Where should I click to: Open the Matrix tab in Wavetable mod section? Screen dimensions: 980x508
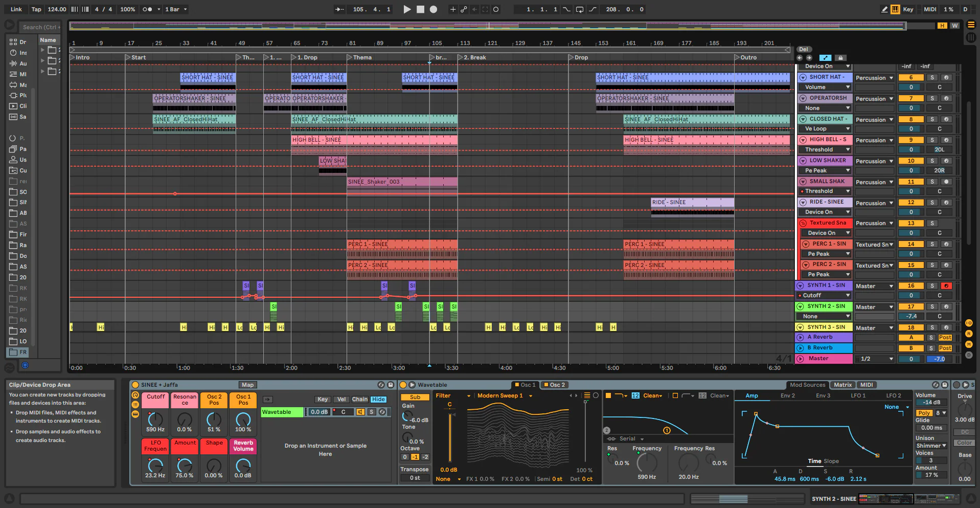click(x=842, y=385)
